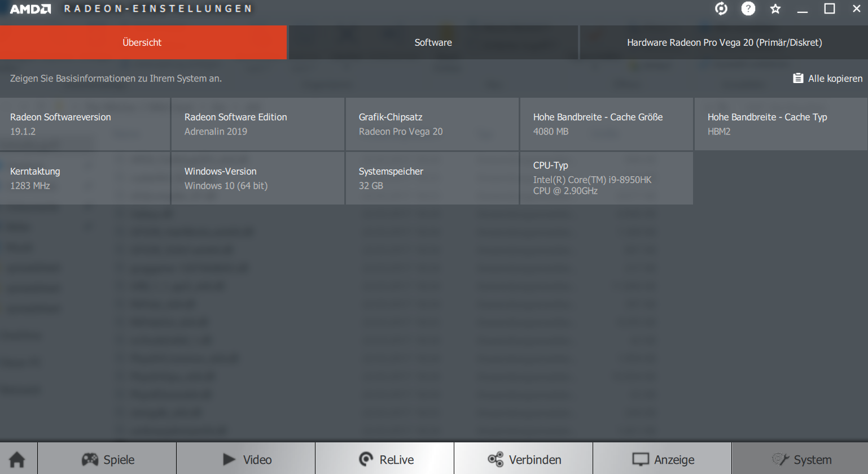The image size is (868, 474).
Task: Open the help question mark icon
Action: (748, 8)
